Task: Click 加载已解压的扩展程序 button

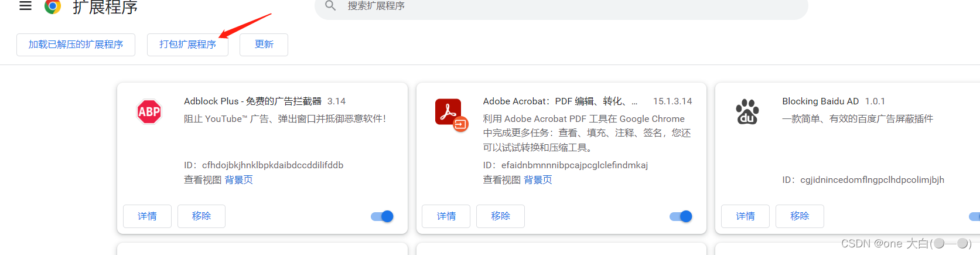Action: click(x=76, y=45)
